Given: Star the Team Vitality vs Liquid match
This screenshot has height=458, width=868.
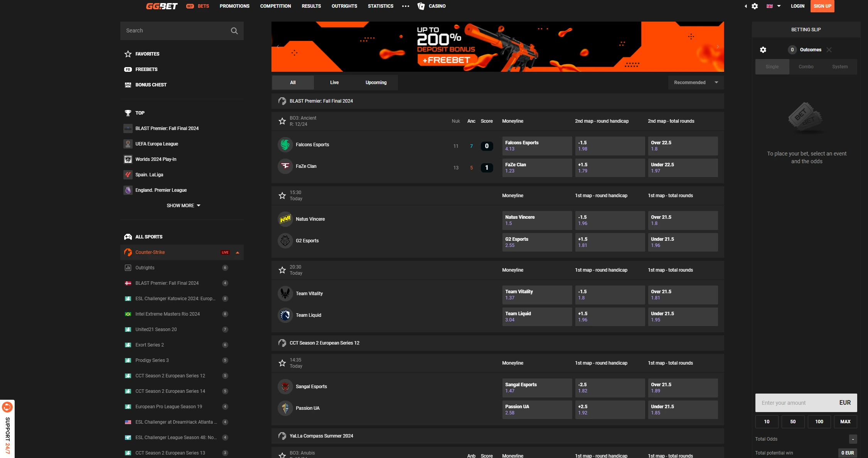Looking at the screenshot, I should tap(282, 270).
